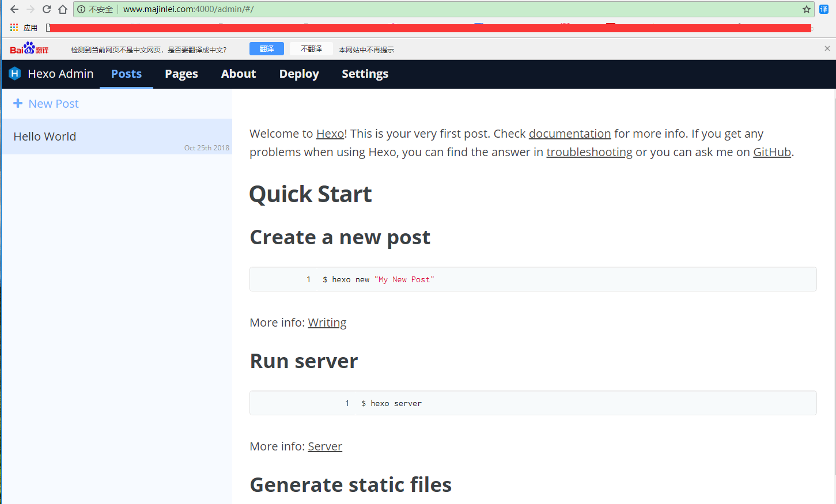The width and height of the screenshot is (836, 504).
Task: Click the Baidu Translate logo
Action: click(x=29, y=49)
